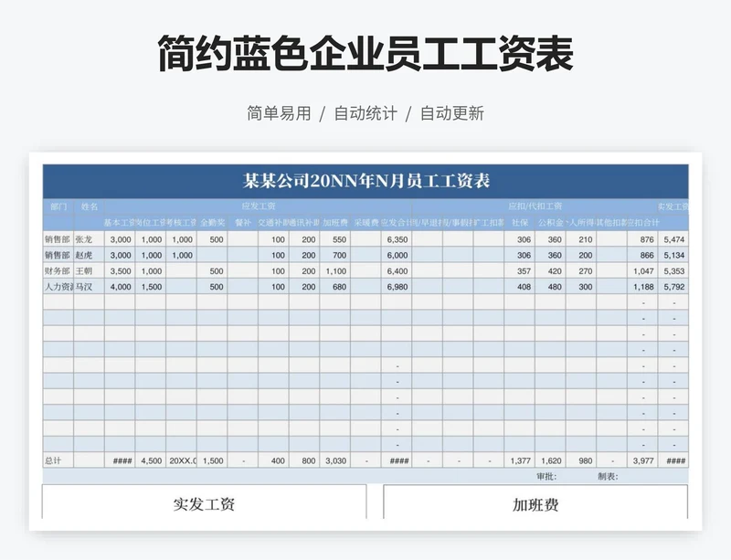The image size is (731, 560).
Task: Click 马汉's housing fund cell "480"
Action: [550, 287]
